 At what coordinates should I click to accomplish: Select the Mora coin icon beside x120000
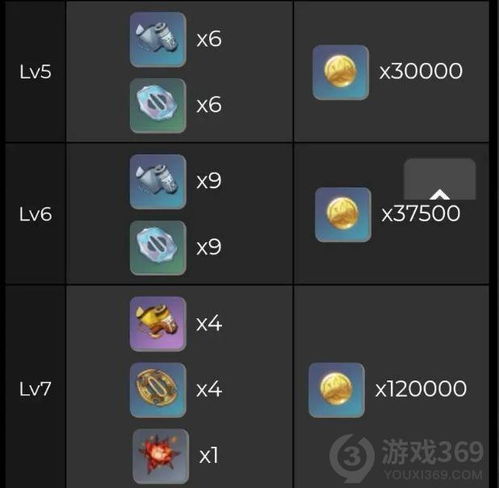tap(337, 390)
